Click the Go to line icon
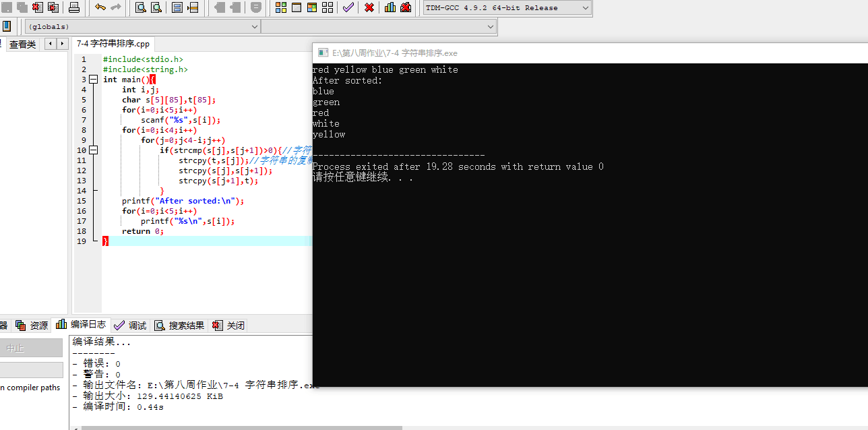The image size is (868, 430). coord(193,7)
